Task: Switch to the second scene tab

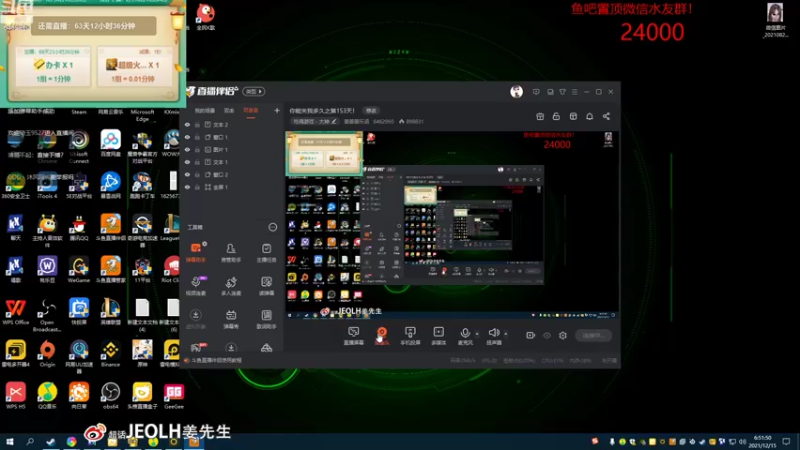Action: pos(229,111)
